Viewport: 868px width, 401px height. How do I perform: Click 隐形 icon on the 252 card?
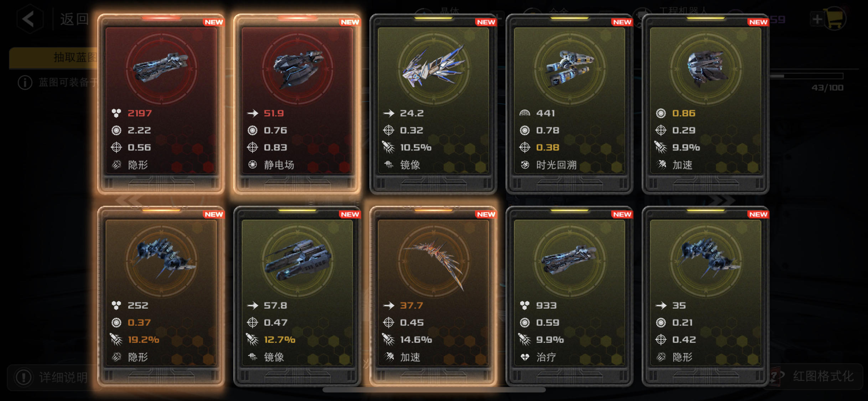[x=117, y=357]
